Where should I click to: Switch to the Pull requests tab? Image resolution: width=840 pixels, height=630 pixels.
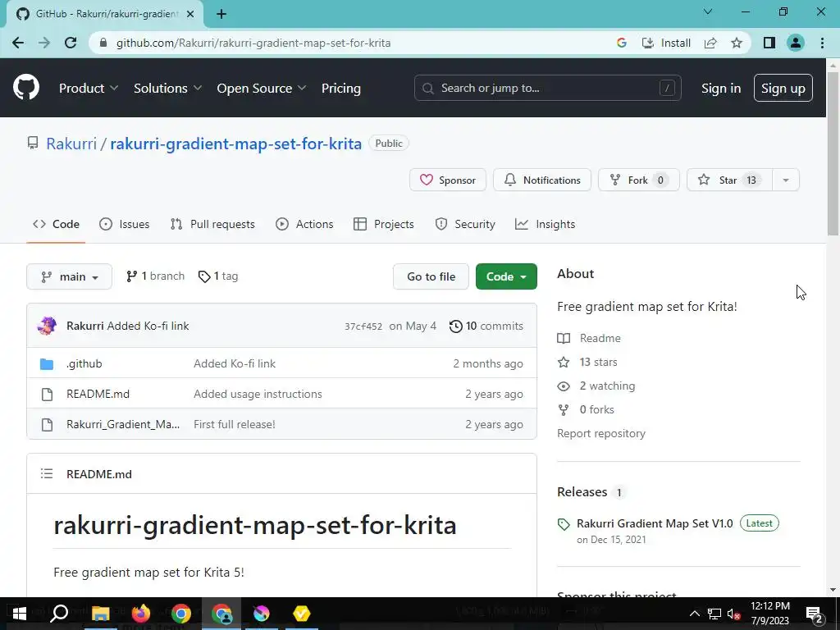coord(212,224)
